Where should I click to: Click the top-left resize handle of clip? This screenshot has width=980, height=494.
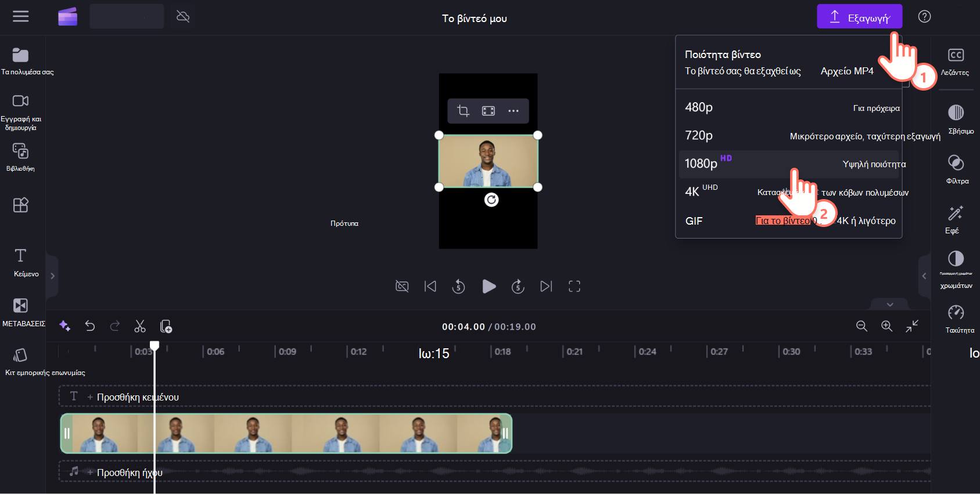tap(439, 135)
